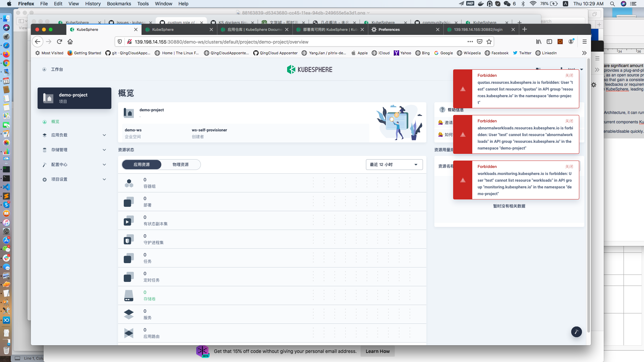Toggle the sidebar view icon
644x362 pixels.
pyautogui.click(x=549, y=42)
